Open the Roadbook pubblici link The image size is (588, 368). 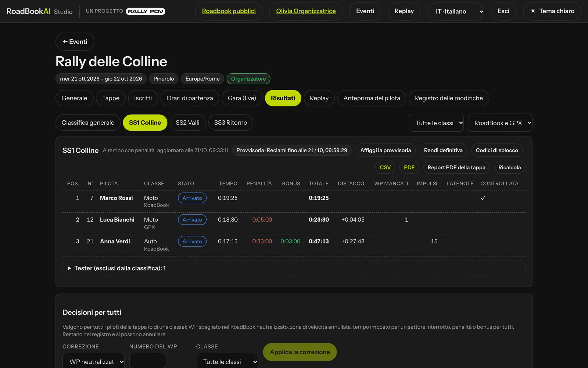229,11
